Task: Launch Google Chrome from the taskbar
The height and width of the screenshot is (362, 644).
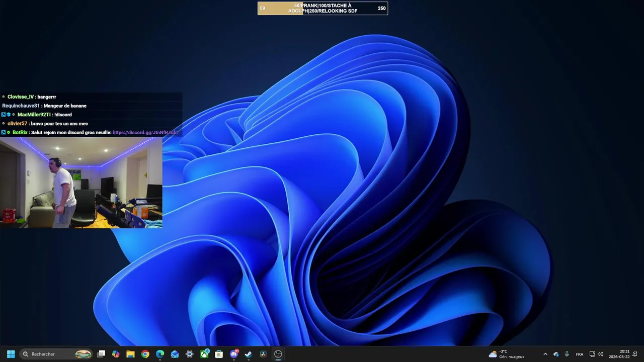Action: coord(145,354)
